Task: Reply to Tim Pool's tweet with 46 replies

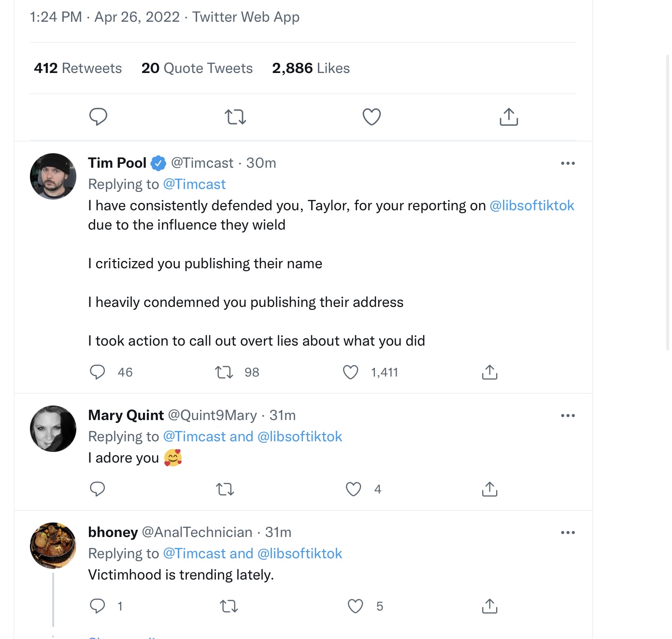Action: click(x=98, y=372)
